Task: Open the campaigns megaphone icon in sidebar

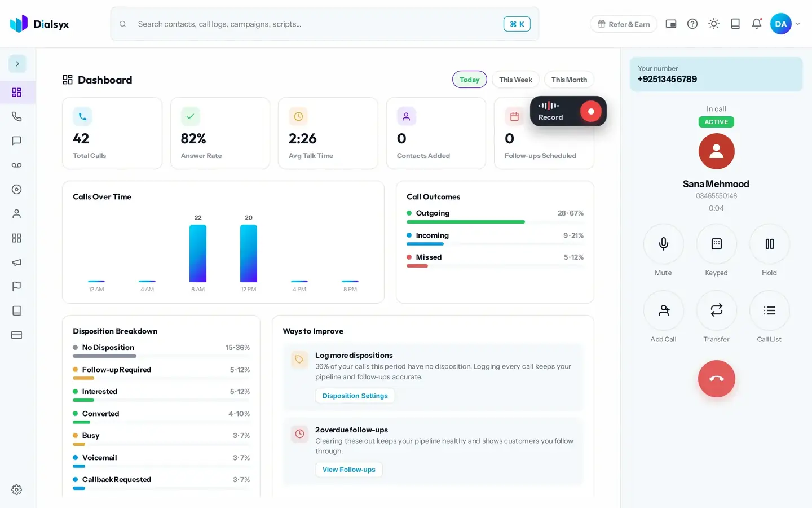Action: click(17, 262)
